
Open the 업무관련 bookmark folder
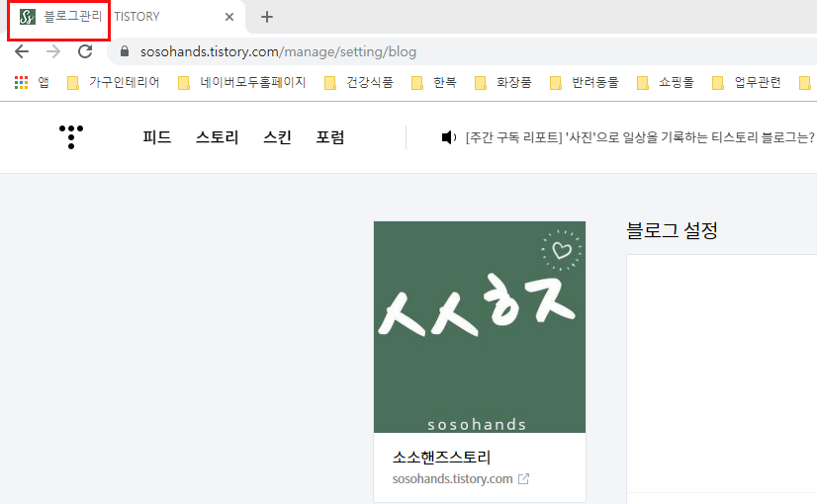(747, 82)
